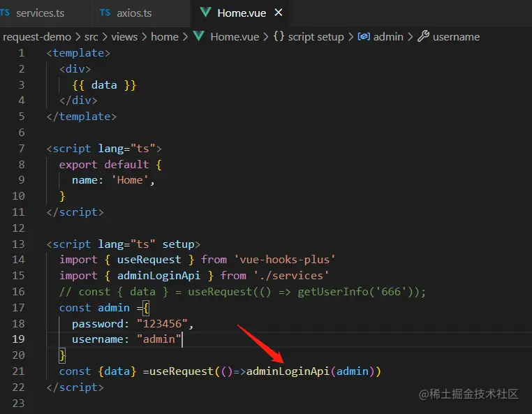
Task: Select the admin breadcrumb symbol
Action: point(388,36)
